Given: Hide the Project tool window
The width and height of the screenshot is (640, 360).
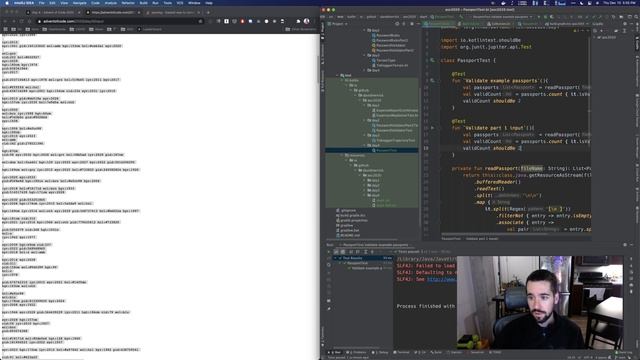Looking at the screenshot, I should [418, 24].
